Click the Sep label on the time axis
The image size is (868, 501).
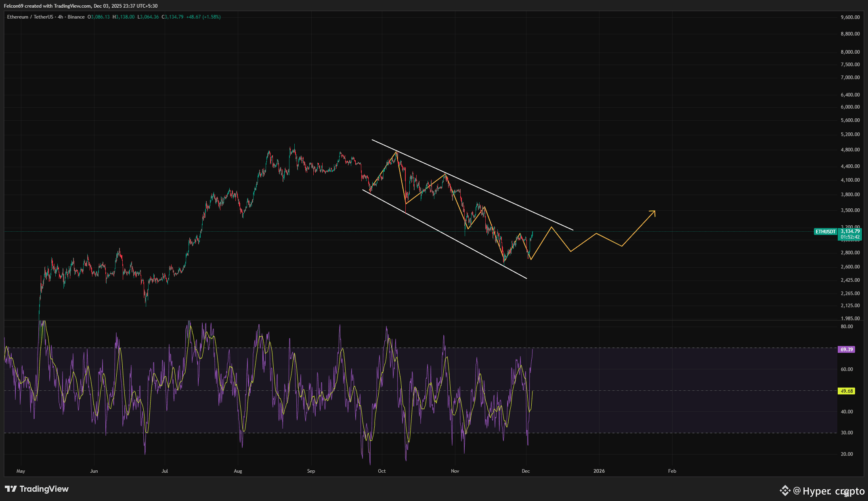click(311, 471)
